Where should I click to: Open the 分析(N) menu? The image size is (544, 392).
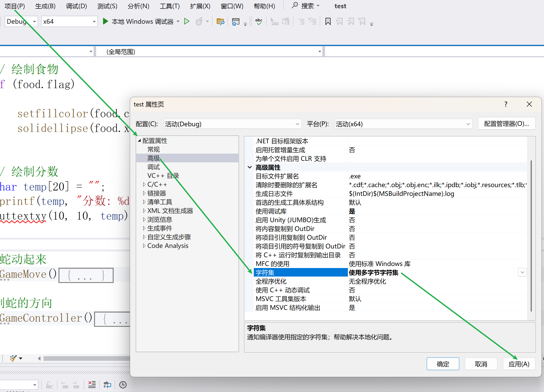(x=138, y=6)
